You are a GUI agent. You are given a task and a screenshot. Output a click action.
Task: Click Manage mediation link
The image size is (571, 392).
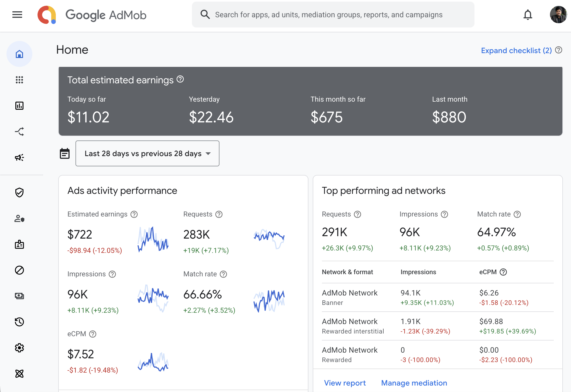point(414,383)
